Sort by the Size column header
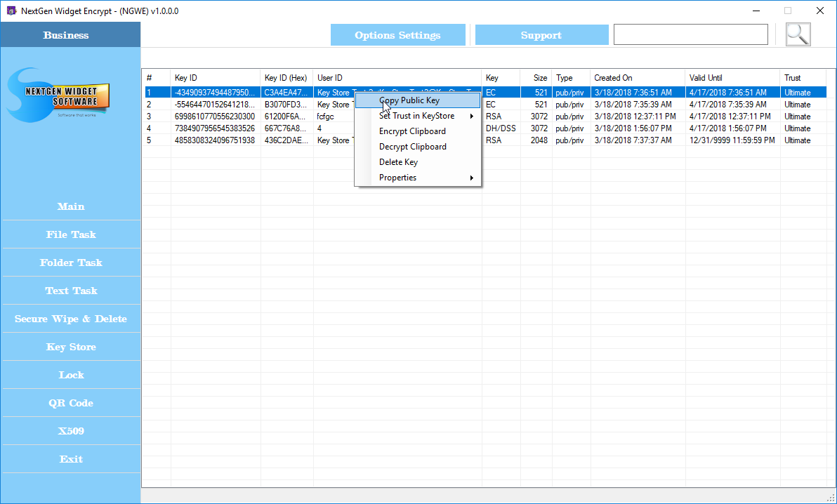Image resolution: width=837 pixels, height=504 pixels. (536, 78)
